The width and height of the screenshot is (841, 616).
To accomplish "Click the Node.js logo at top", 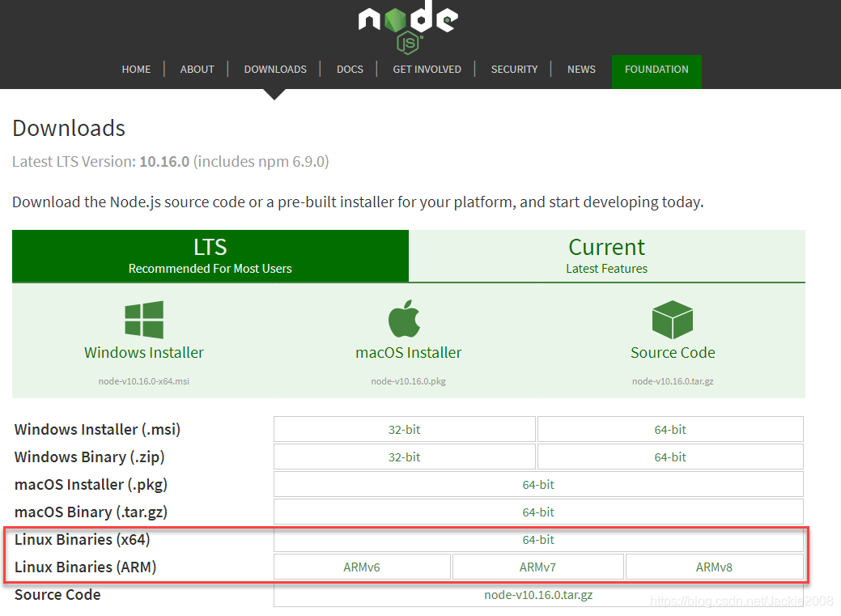I will [408, 27].
